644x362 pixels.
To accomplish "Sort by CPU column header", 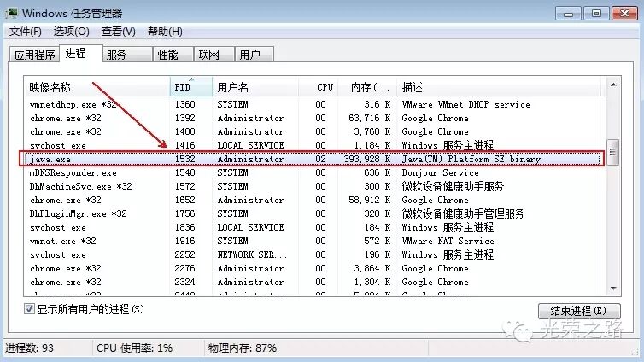I will coord(318,87).
